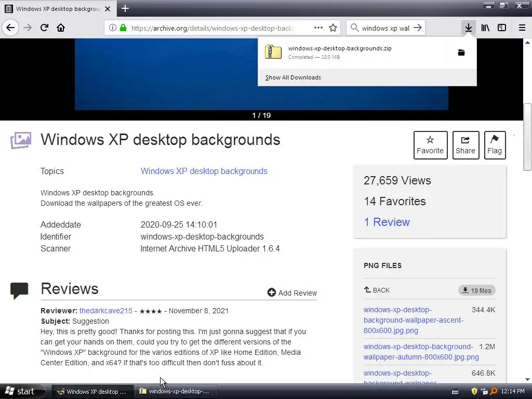
Task: Click the Share button
Action: (x=465, y=145)
